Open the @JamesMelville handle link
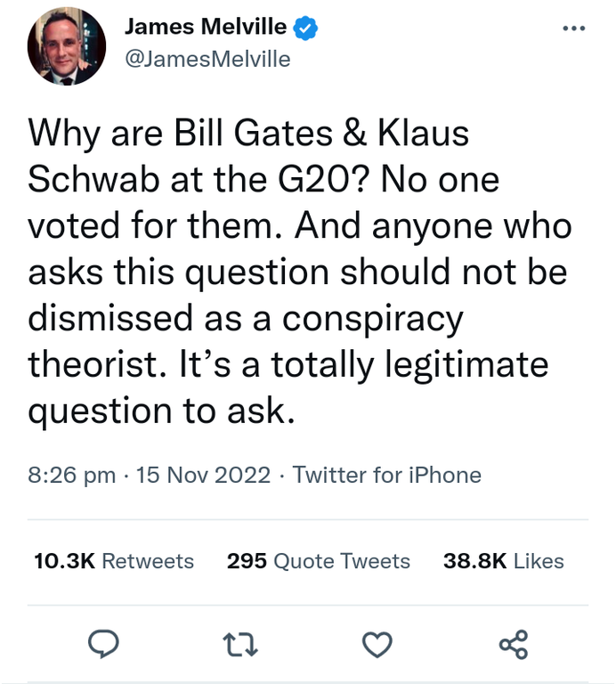The width and height of the screenshot is (616, 684). 207,59
